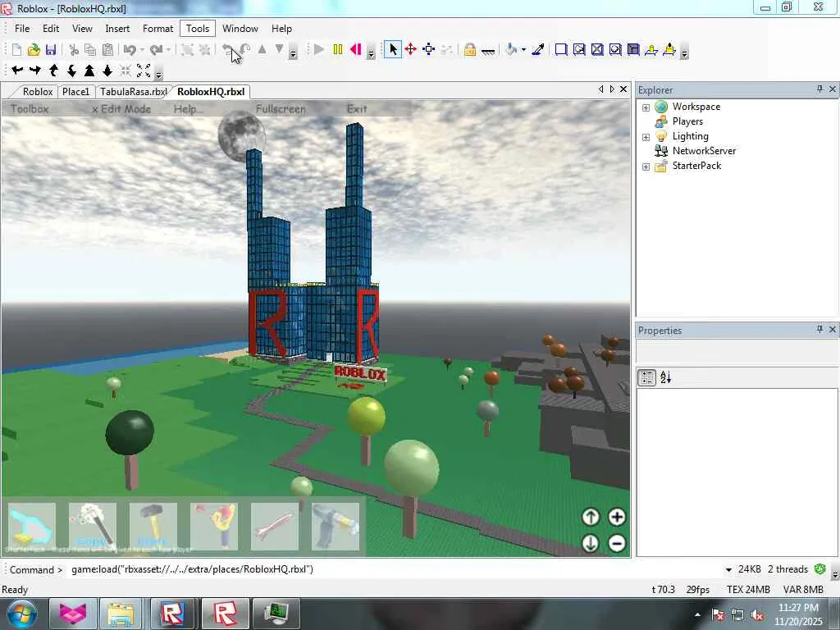Toggle the Lock padlock tool
Screen dimensions: 840x630
coord(470,50)
